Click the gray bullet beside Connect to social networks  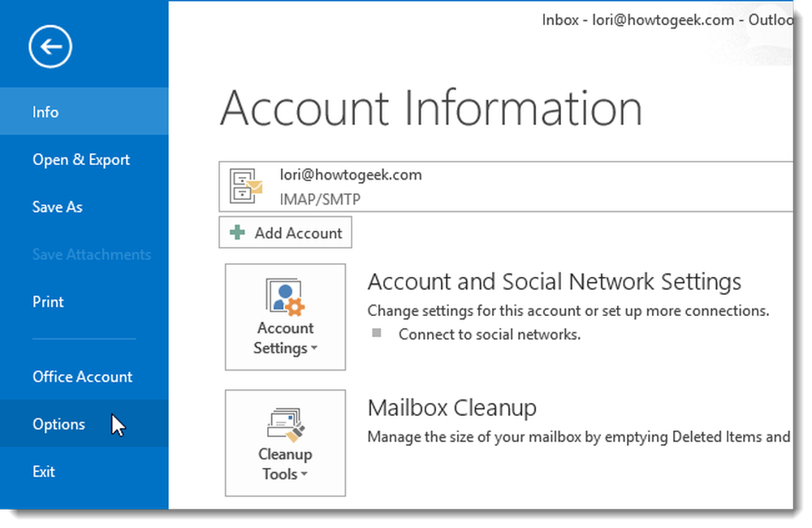[377, 333]
